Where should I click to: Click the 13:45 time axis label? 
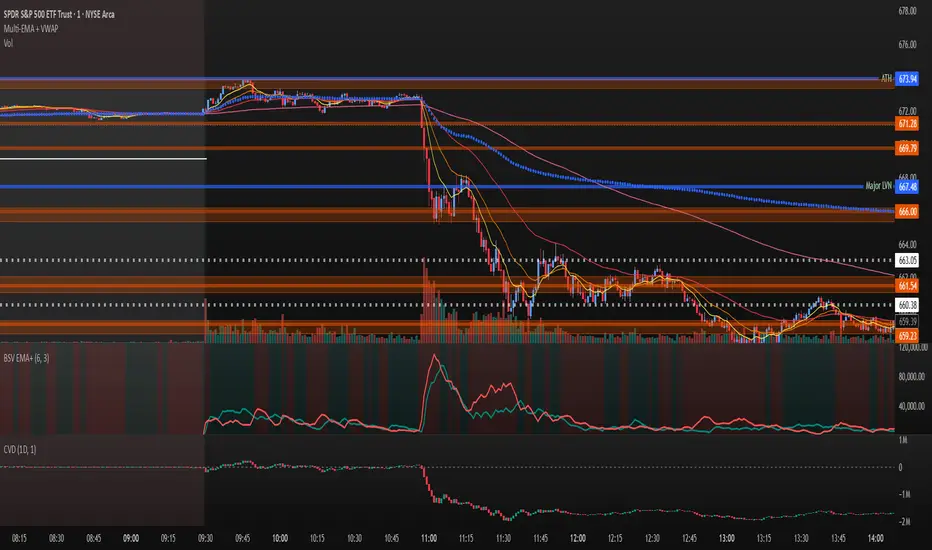tap(839, 538)
